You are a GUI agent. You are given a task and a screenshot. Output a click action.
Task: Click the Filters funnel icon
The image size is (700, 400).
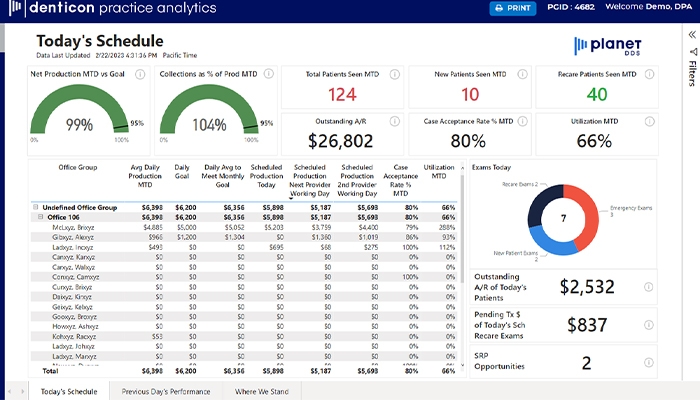pyautogui.click(x=690, y=52)
